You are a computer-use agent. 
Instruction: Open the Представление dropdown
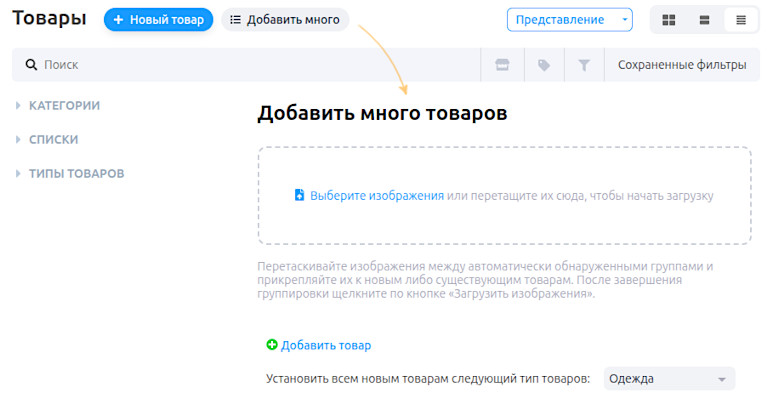(x=569, y=20)
